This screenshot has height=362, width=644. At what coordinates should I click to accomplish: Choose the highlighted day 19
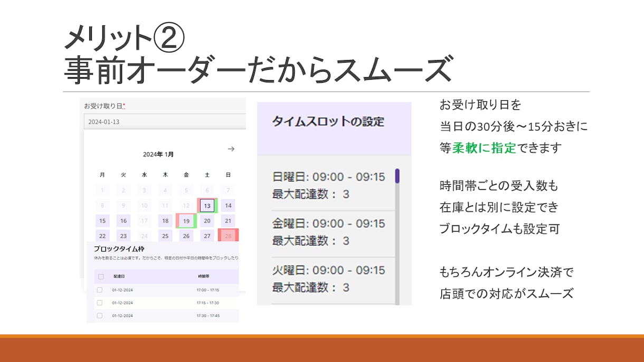(186, 221)
